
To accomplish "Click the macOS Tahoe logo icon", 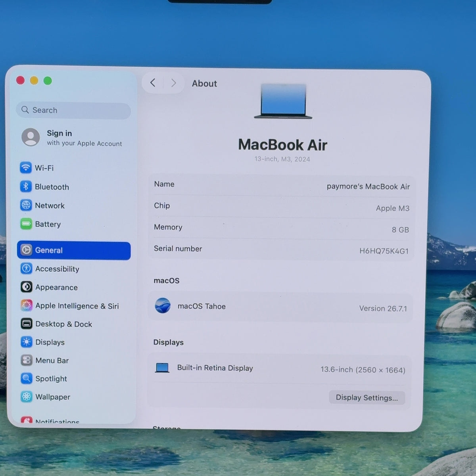I will tap(163, 306).
